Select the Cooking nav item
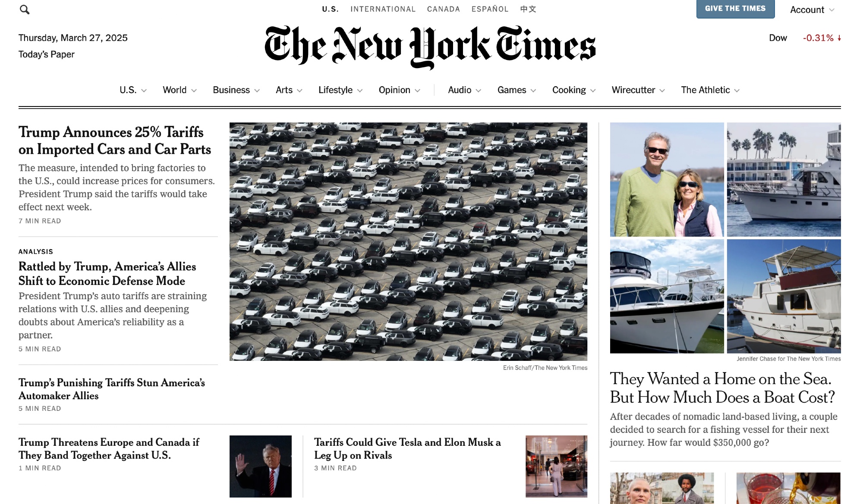Image resolution: width=863 pixels, height=504 pixels. (569, 90)
